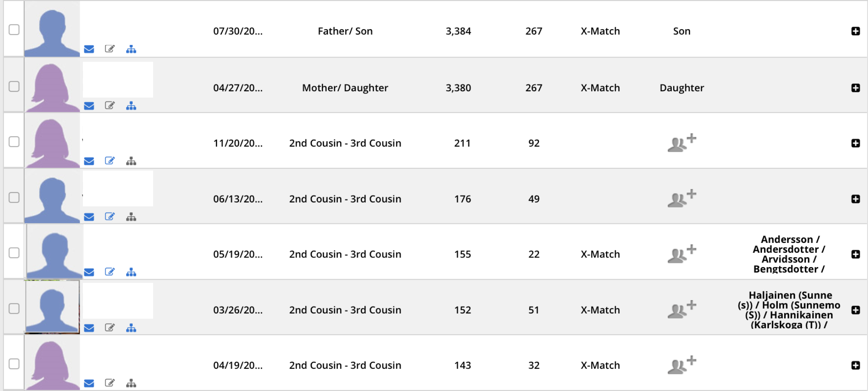The image size is (868, 391).
Task: Open family tree icon for Mother/Daughter match
Action: point(131,106)
